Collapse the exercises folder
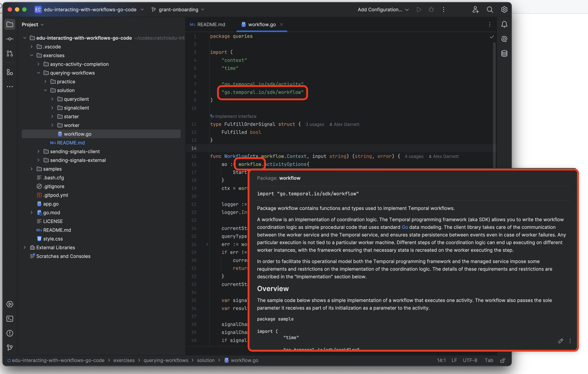 (x=31, y=55)
